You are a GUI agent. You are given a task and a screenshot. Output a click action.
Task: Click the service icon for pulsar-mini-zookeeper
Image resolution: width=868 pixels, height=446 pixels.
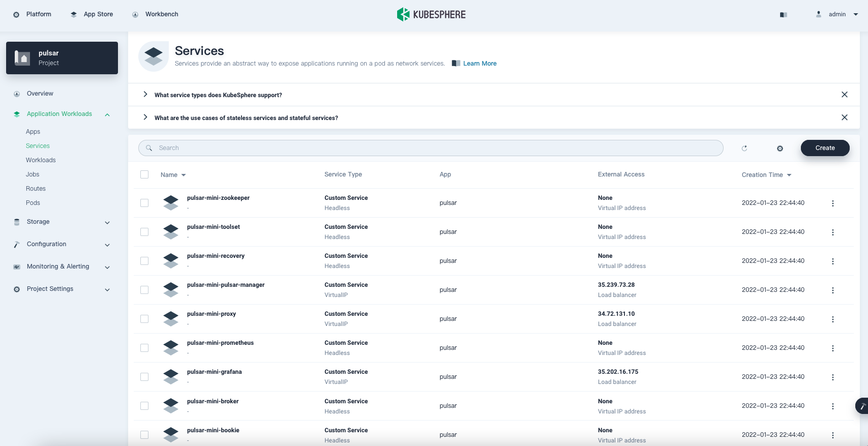pos(171,203)
